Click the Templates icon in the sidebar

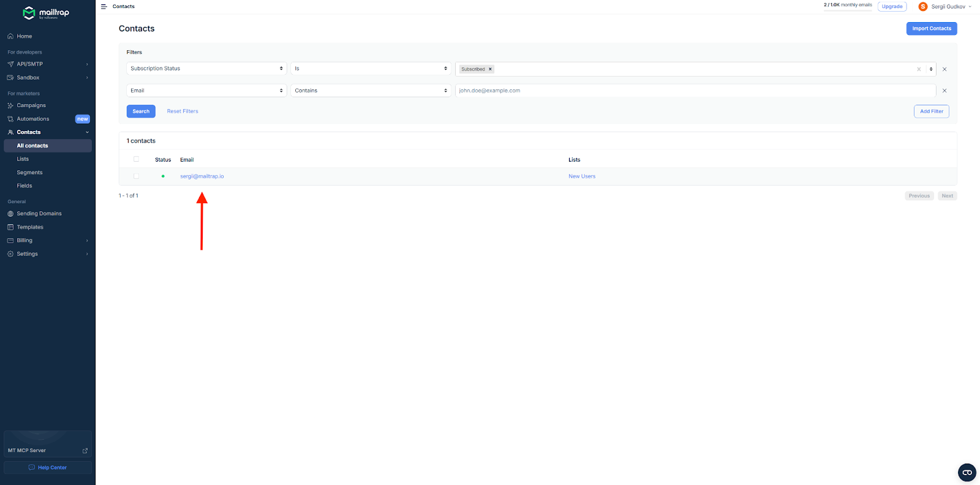10,227
